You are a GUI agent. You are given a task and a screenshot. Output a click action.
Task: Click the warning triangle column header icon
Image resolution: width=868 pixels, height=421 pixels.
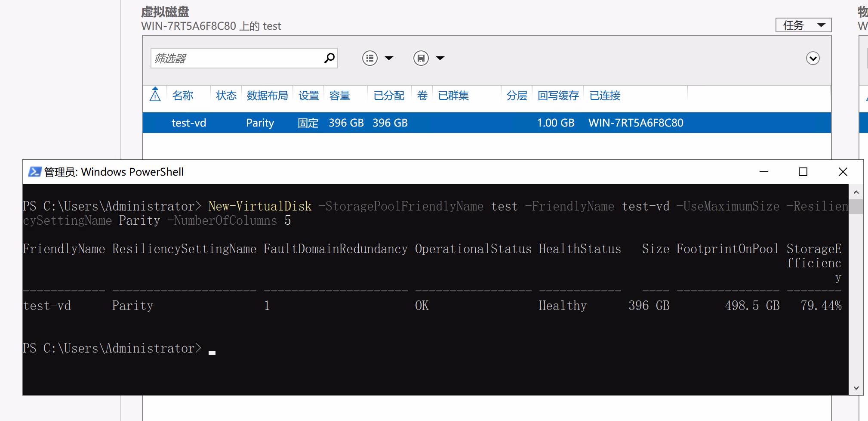click(x=155, y=95)
